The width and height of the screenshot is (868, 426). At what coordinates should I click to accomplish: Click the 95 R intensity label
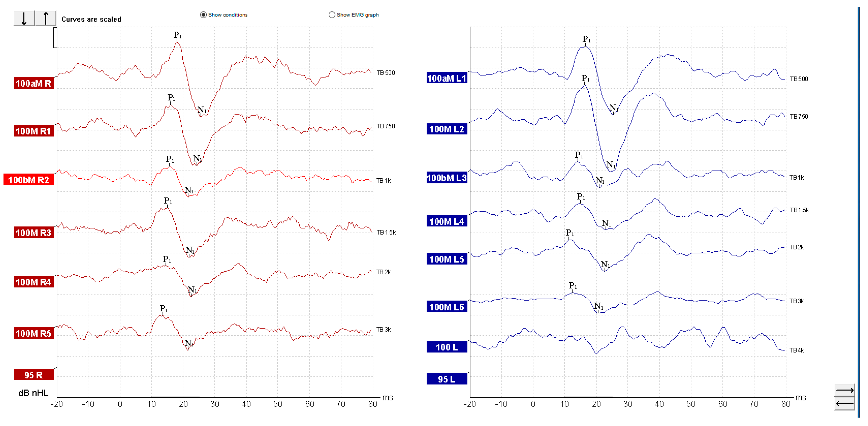tap(33, 375)
